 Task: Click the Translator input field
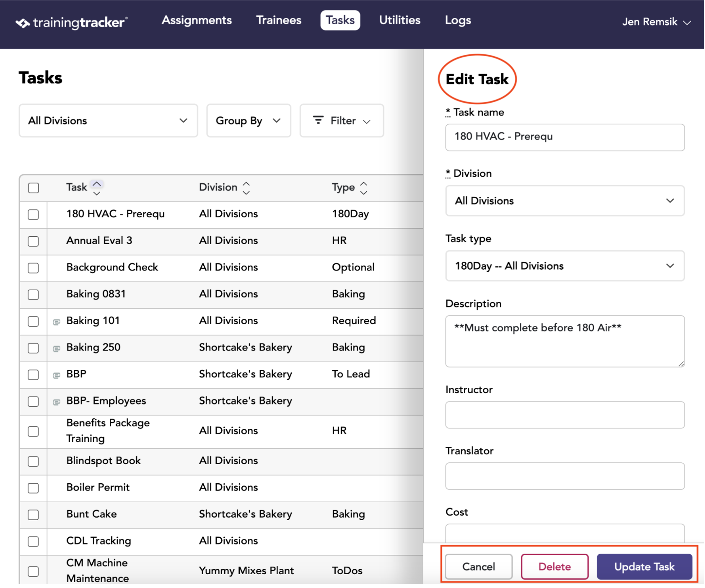point(565,476)
